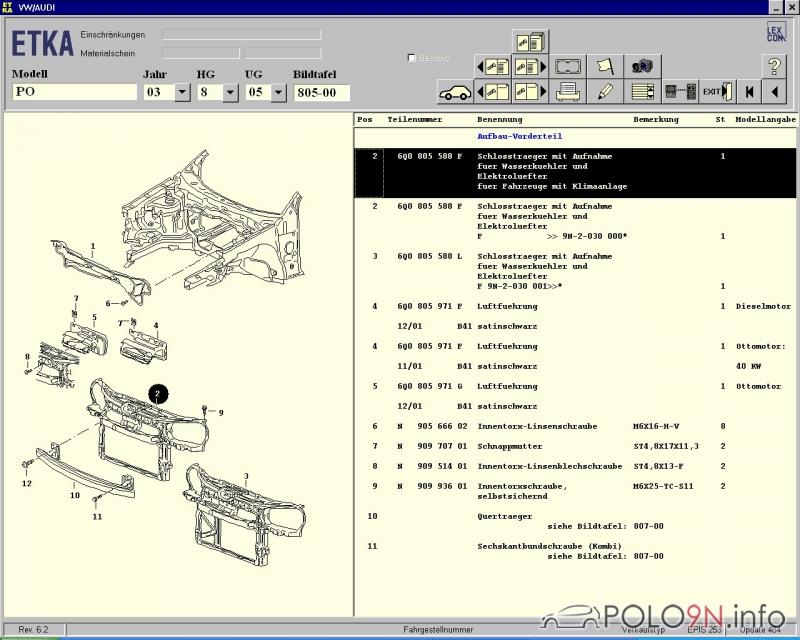Screen dimensions: 800x640
Task: Jump to first with skip-back icon
Action: pos(749,92)
